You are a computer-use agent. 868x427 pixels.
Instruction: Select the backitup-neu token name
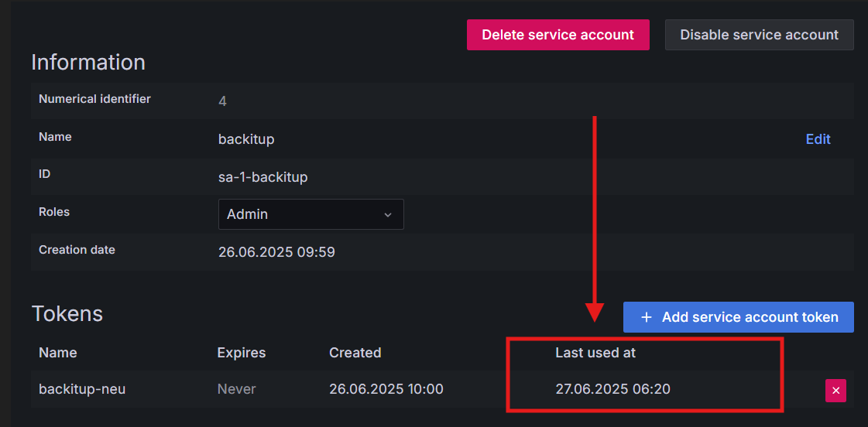pos(82,389)
